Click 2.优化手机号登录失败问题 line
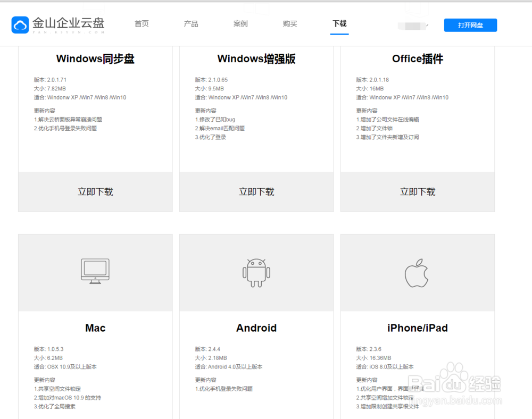 pyautogui.click(x=65, y=128)
